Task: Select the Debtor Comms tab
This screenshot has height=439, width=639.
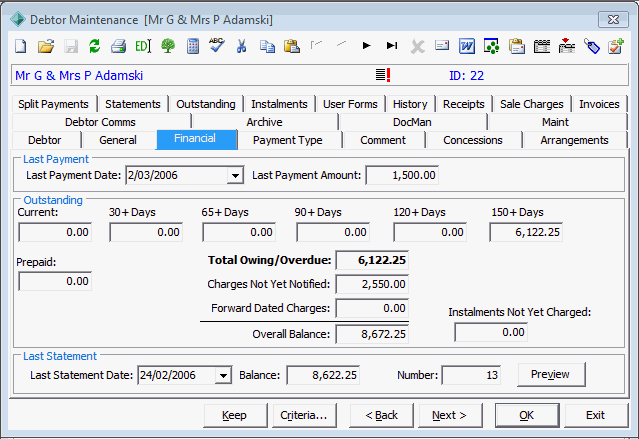Action: pyautogui.click(x=100, y=122)
